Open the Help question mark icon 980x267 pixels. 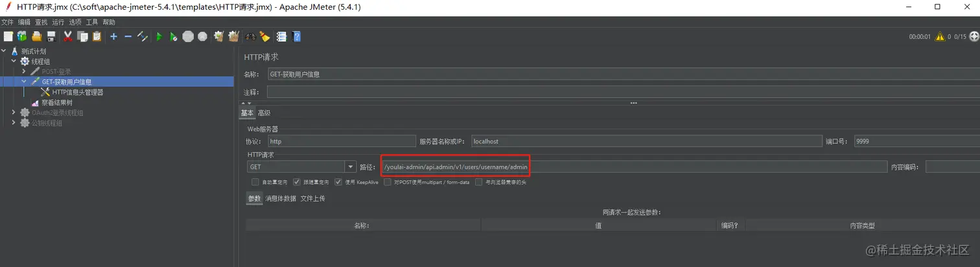point(297,36)
